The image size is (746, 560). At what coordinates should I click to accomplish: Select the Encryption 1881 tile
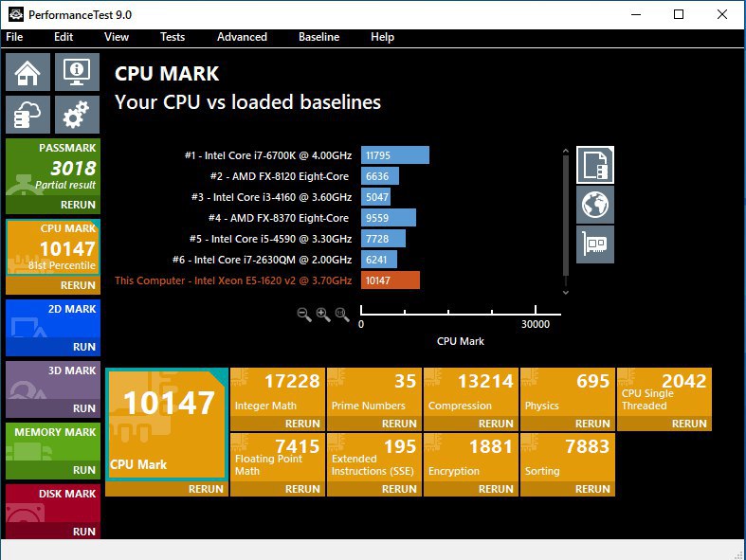[x=471, y=458]
